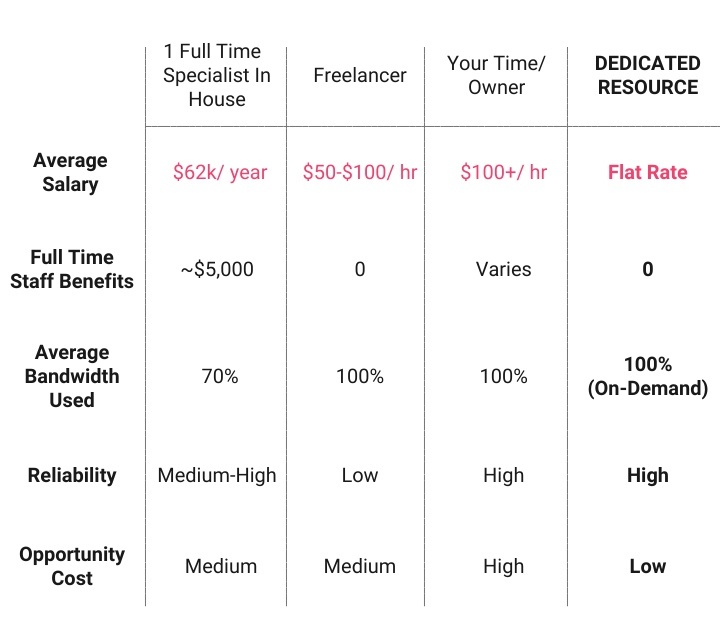Select the "70%" bandwidth cell
The image size is (720, 642).
(220, 376)
